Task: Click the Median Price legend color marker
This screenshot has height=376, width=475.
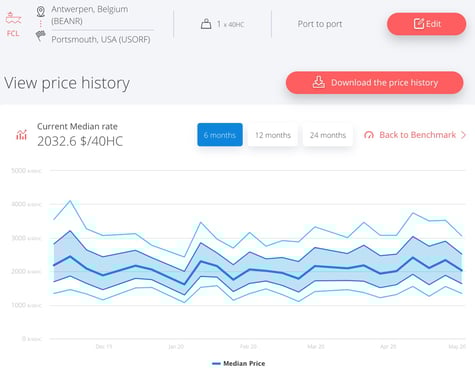Action: 216,364
